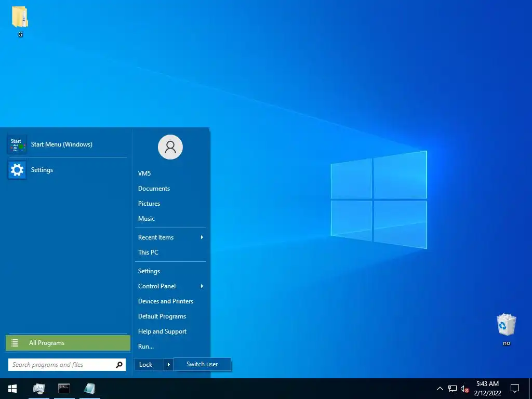
Task: Expand the Control Panel submenu arrow
Action: point(202,286)
